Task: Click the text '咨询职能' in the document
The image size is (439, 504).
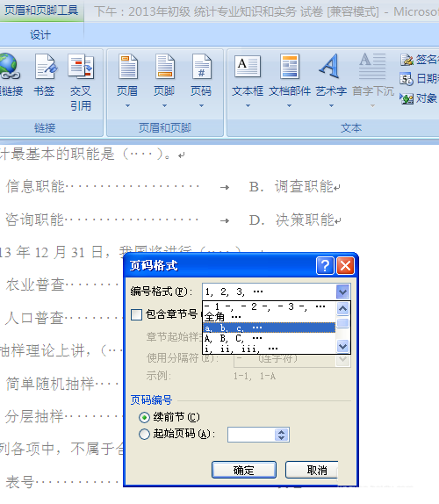Action: coord(35,220)
